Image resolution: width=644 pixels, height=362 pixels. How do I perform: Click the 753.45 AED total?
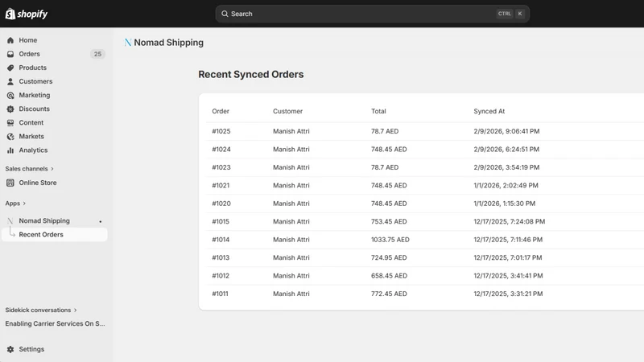tap(389, 222)
